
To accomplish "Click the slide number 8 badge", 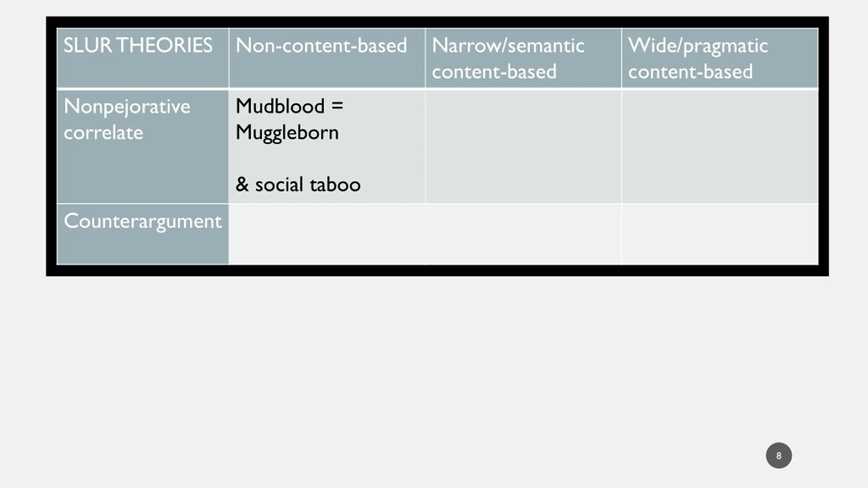I will [x=778, y=455].
